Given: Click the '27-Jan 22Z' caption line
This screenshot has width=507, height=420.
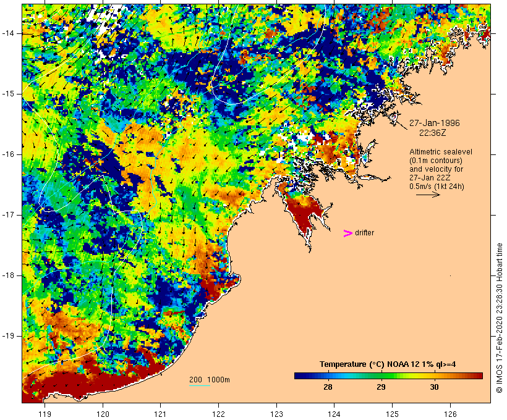Looking at the screenshot, I should point(430,178).
